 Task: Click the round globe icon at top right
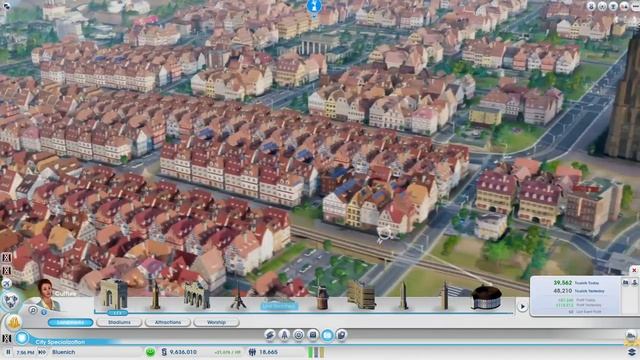[x=602, y=6]
